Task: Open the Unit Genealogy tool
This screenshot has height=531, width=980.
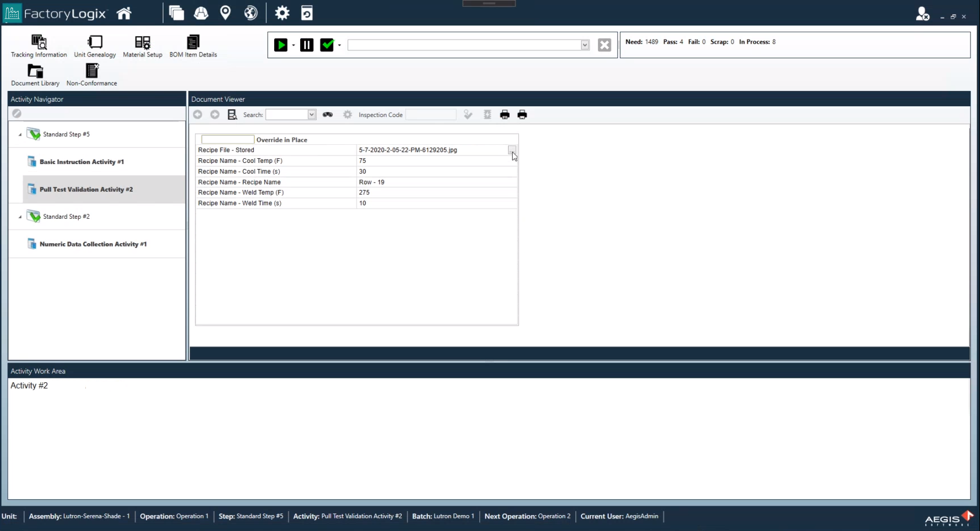Action: click(x=94, y=45)
